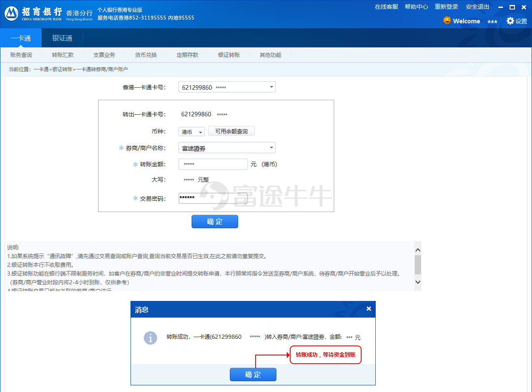Click the 设置 label text
532x392 pixels.
(x=521, y=21)
